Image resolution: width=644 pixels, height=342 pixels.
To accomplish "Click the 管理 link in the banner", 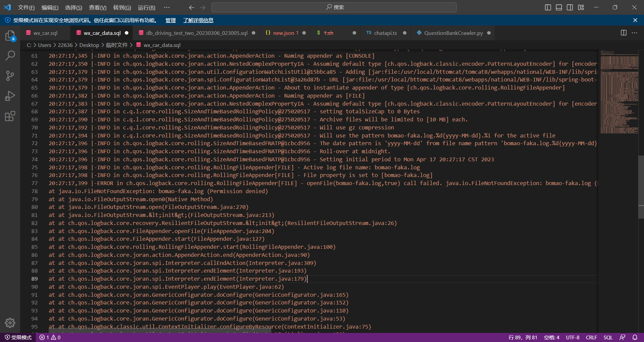I will [x=170, y=20].
